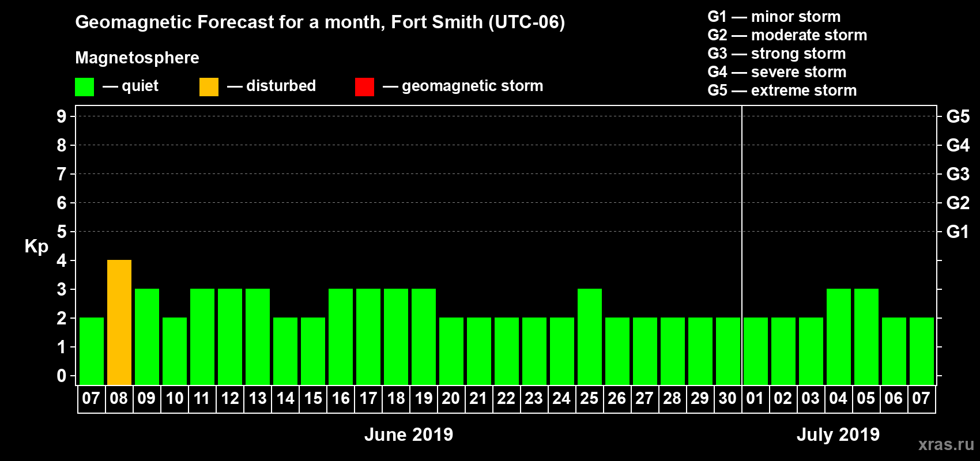Click the bar for July 04
The width and height of the screenshot is (980, 461).
pyautogui.click(x=839, y=337)
